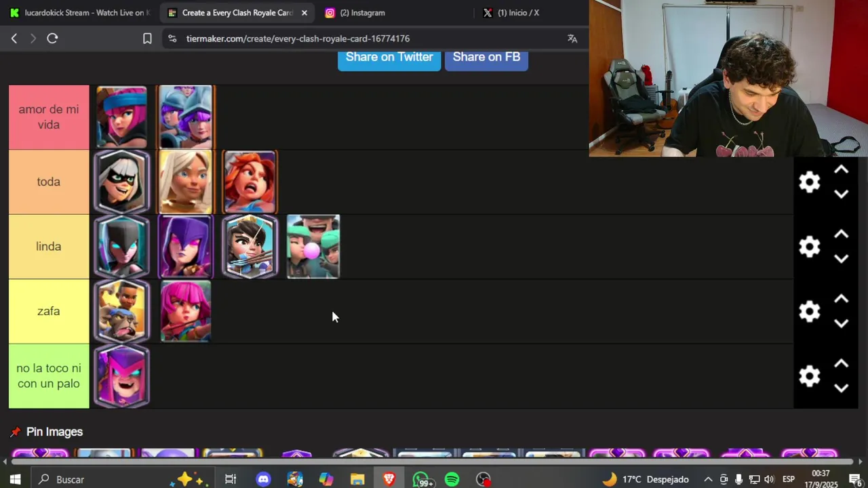This screenshot has width=868, height=488.
Task: Open the weather widget showing 17°C Despejado
Action: pyautogui.click(x=646, y=479)
